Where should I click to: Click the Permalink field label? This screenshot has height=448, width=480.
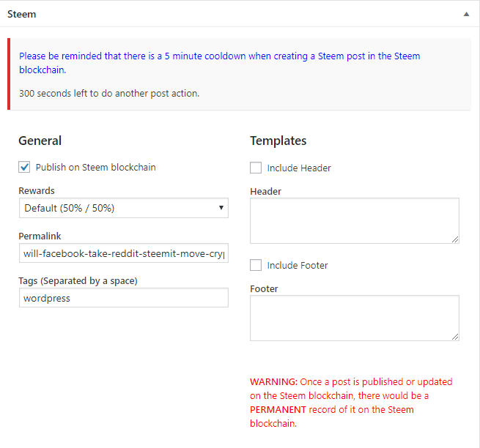(40, 236)
